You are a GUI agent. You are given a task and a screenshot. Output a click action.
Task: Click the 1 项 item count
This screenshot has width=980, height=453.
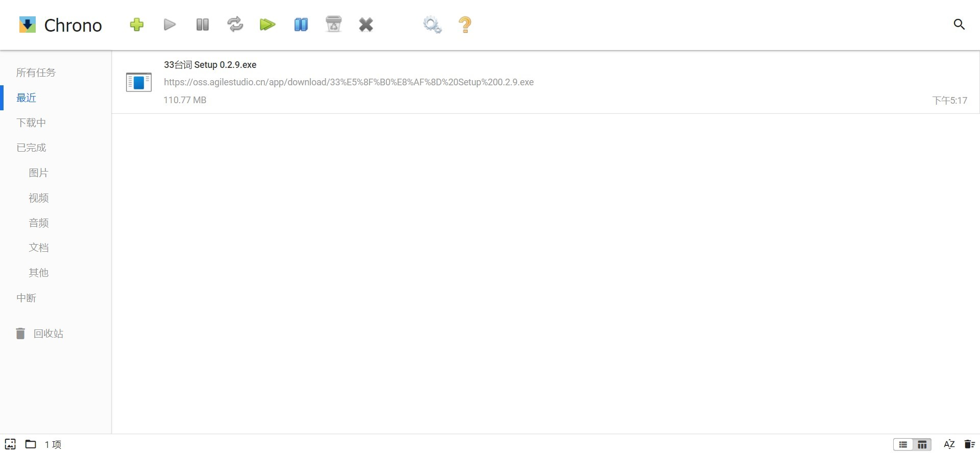[53, 444]
